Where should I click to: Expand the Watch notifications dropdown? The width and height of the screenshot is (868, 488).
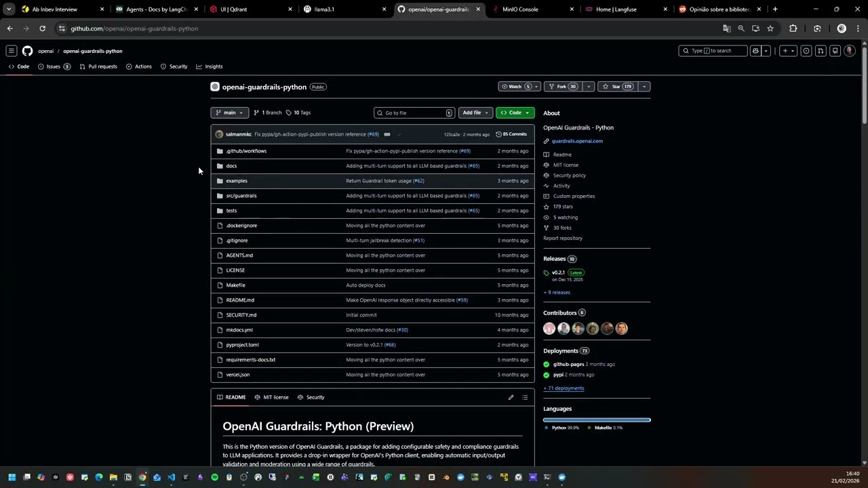[519, 87]
